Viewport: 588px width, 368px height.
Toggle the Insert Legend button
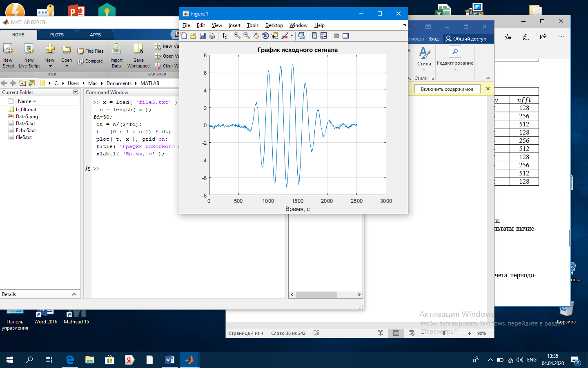324,36
